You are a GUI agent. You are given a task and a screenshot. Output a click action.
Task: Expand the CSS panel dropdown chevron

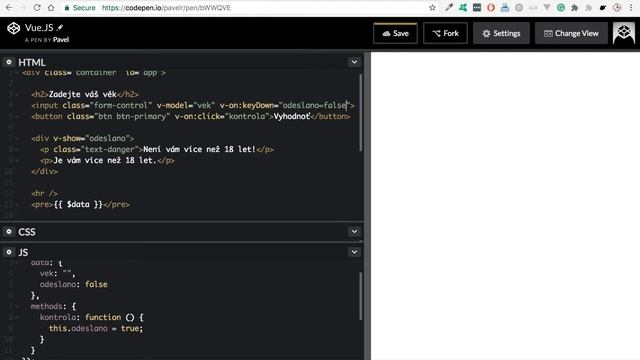pos(354,231)
